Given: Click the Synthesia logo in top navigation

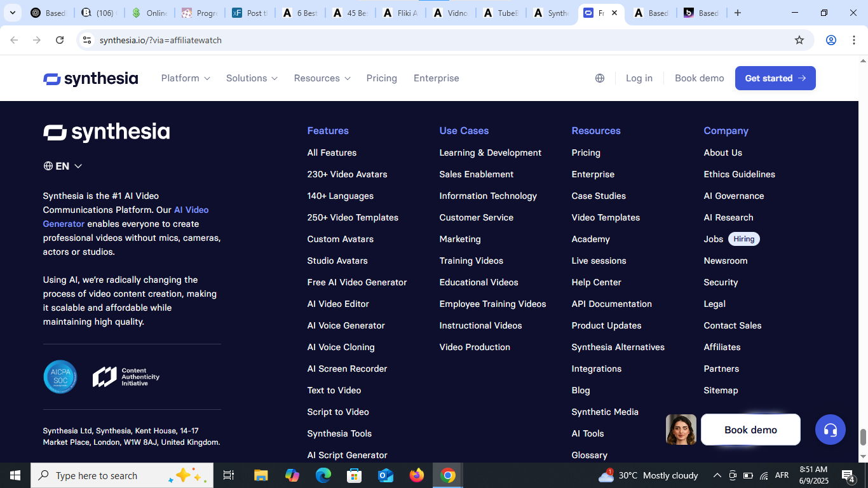Looking at the screenshot, I should click(90, 79).
